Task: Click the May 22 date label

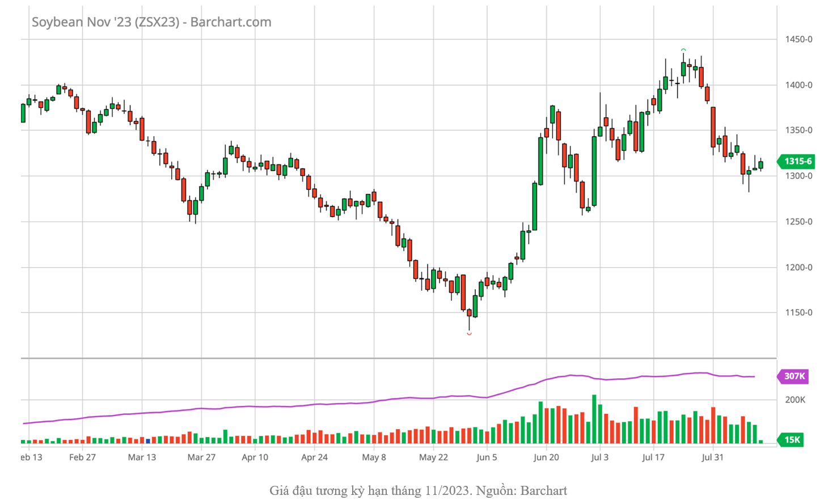Action: (x=433, y=457)
